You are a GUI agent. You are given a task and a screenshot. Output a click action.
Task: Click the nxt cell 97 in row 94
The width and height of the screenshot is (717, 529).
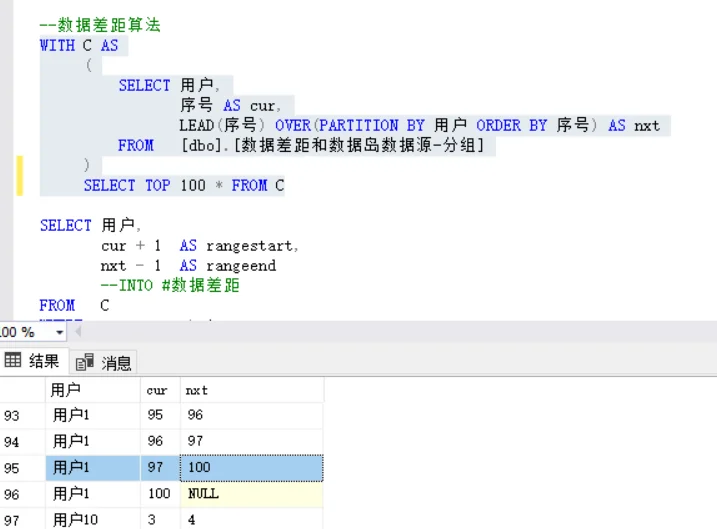coord(252,441)
